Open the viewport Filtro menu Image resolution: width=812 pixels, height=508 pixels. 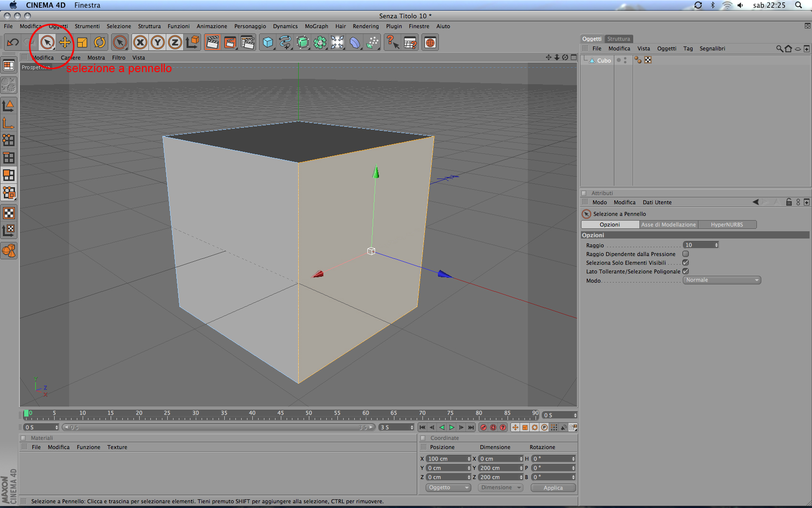pyautogui.click(x=118, y=58)
